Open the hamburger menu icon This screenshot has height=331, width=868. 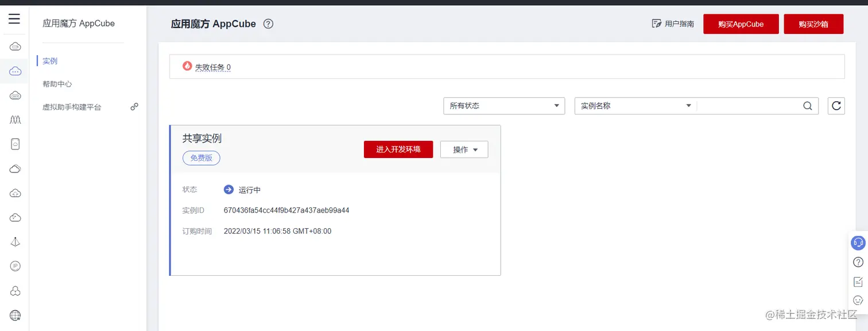[14, 19]
